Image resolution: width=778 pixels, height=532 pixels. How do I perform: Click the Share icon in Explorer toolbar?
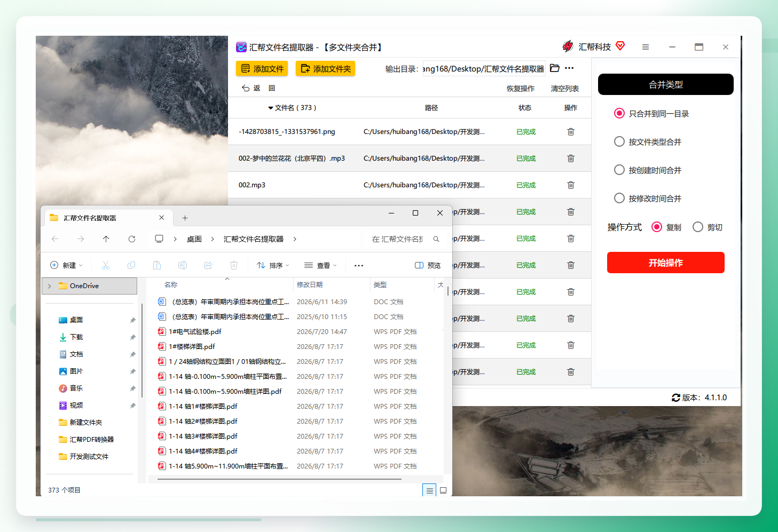208,265
